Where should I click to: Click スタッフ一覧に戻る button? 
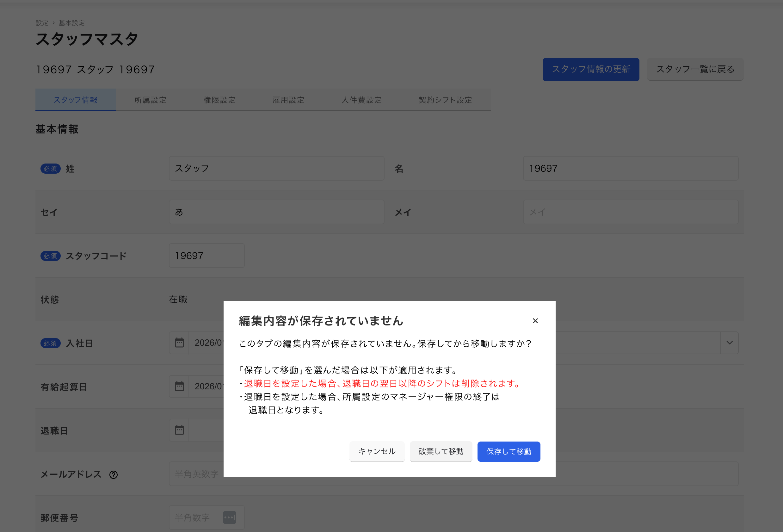695,69
